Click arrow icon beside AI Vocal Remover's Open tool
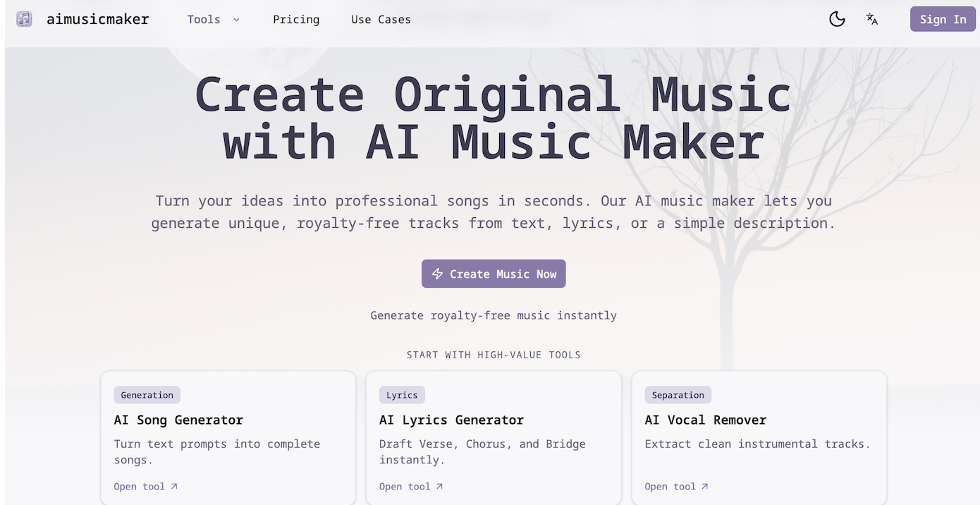The width and height of the screenshot is (980, 505). click(705, 487)
